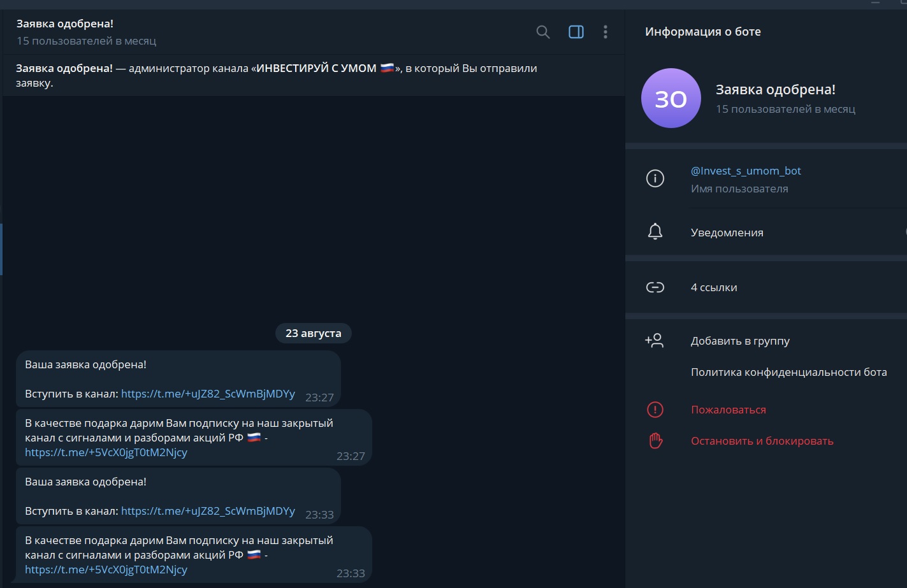Screen dimensions: 907x588
Task: Open the 23:27 5VcX0jgT0tM2Njcy gift link
Action: [x=106, y=452]
